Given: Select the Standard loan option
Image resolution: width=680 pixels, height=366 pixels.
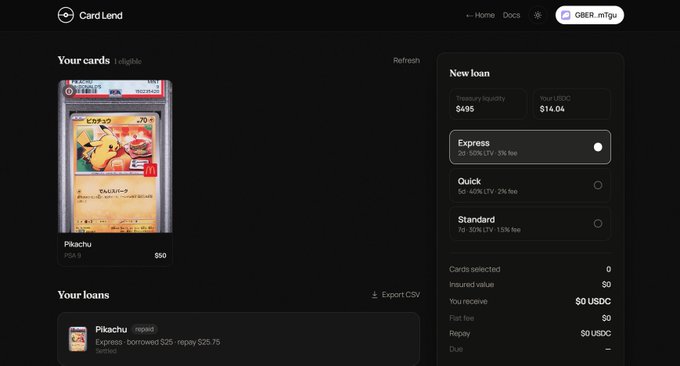Looking at the screenshot, I should (530, 223).
